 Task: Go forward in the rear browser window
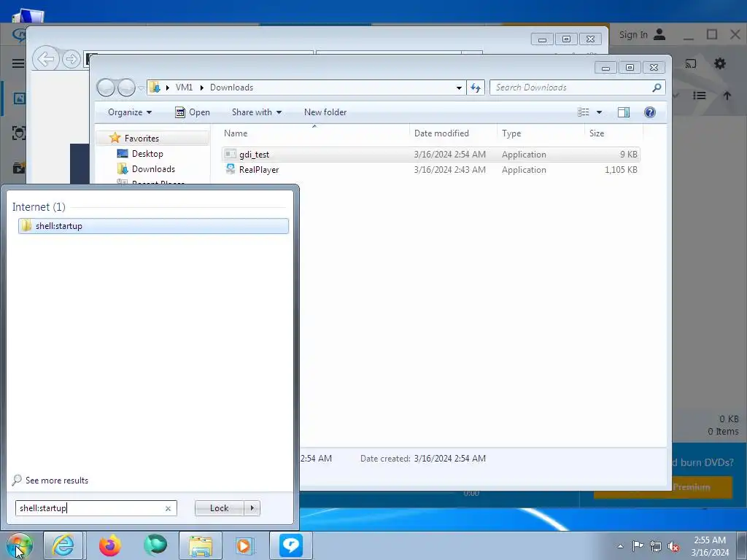(71, 59)
